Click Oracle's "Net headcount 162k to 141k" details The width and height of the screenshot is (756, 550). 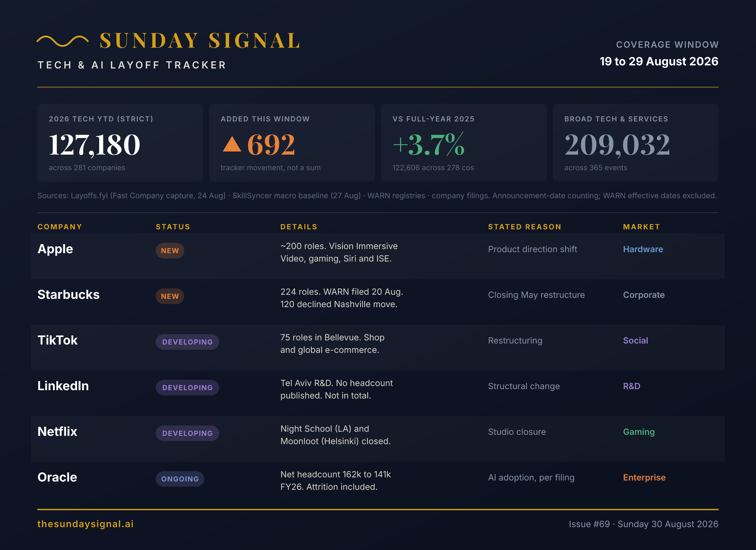336,480
